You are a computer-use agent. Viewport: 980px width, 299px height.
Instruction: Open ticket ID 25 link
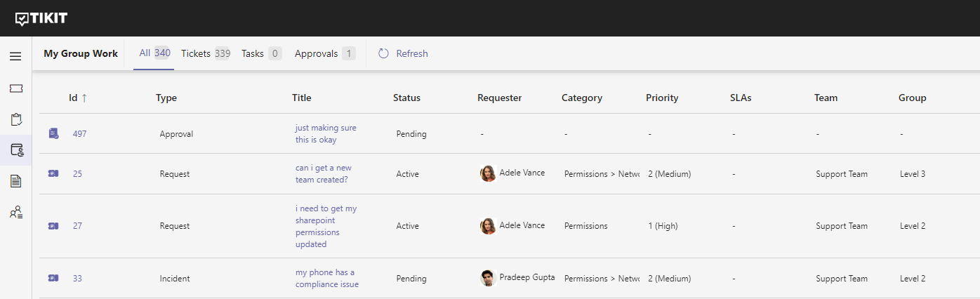(x=77, y=173)
